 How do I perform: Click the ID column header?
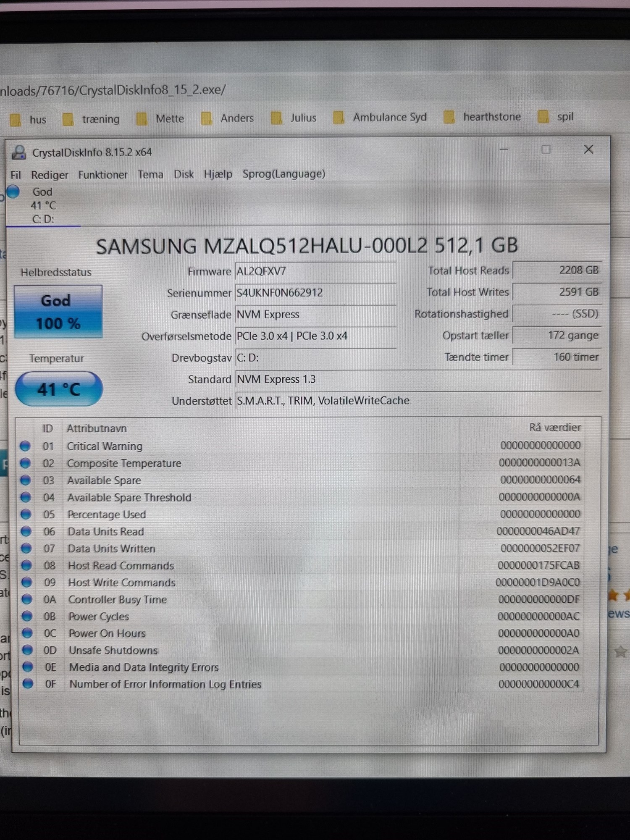(47, 428)
